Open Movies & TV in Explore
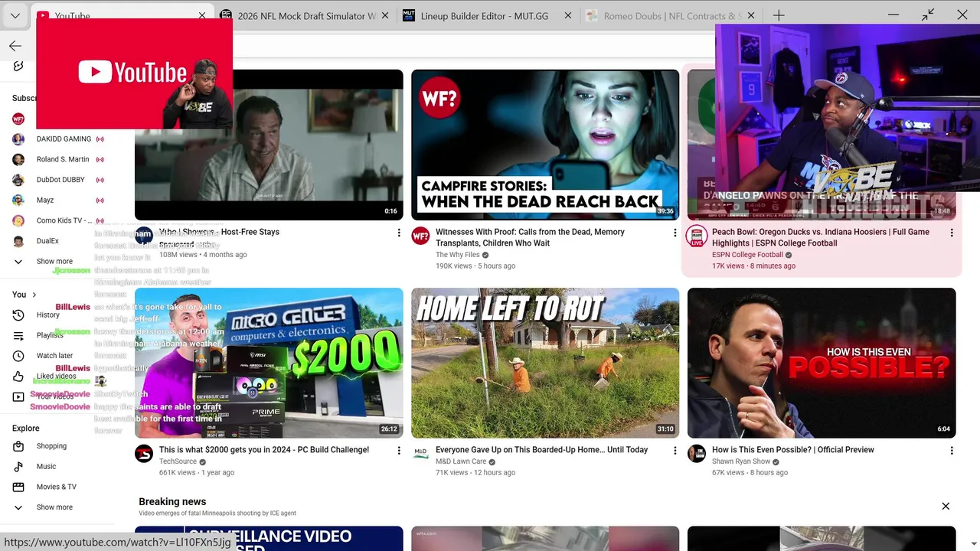Viewport: 980px width, 551px height. click(x=56, y=487)
